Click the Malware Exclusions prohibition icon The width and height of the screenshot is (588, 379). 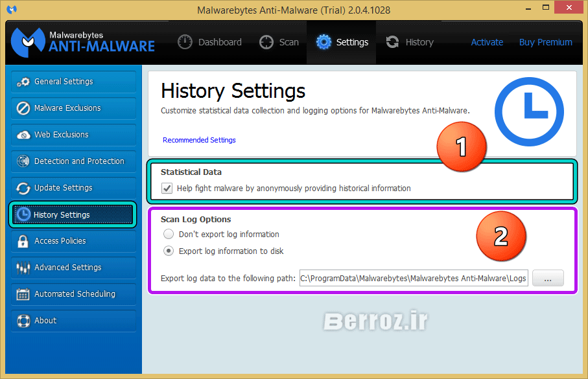tap(23, 109)
